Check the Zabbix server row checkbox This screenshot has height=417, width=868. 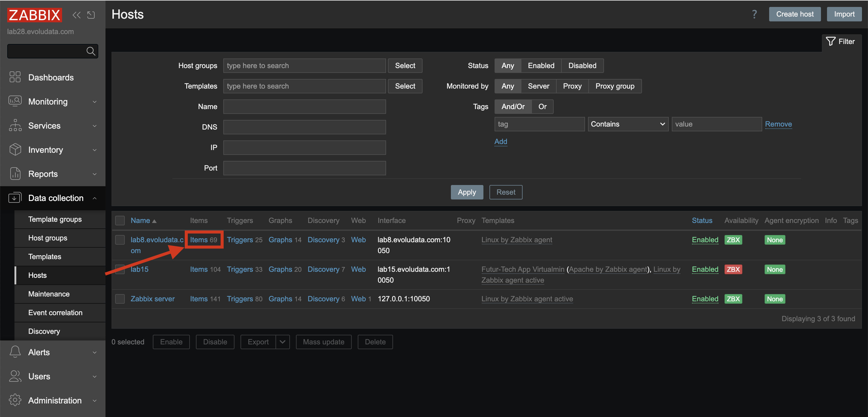pos(120,299)
